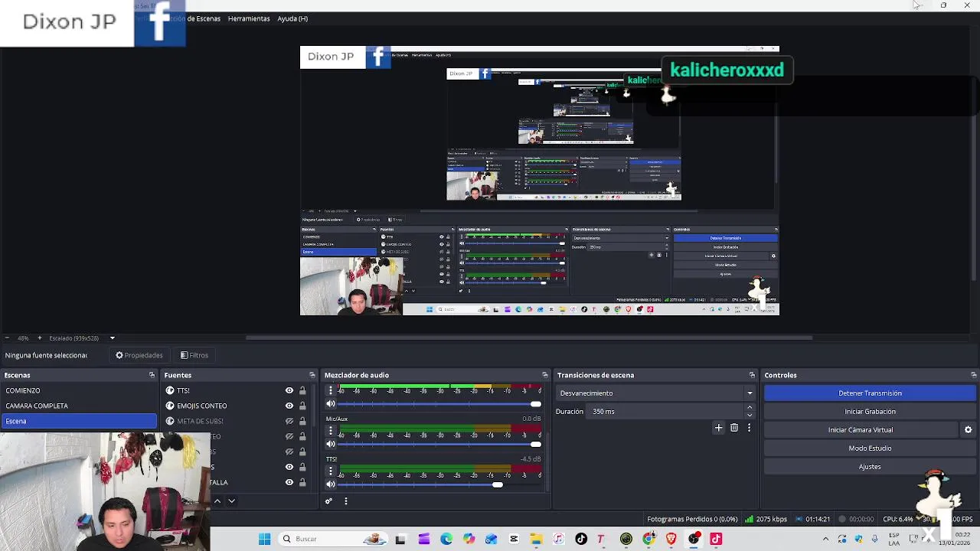Open source Filtros
This screenshot has height=551, width=980.
[194, 355]
